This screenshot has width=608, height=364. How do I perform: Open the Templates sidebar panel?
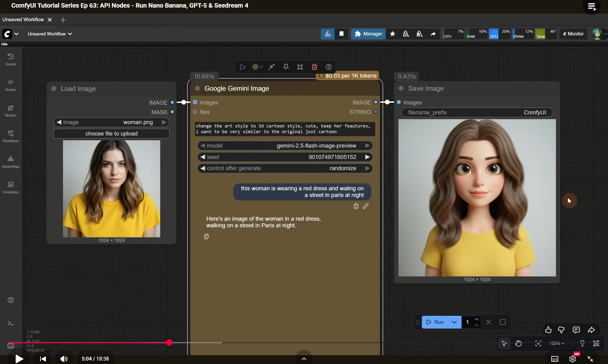pyautogui.click(x=10, y=187)
